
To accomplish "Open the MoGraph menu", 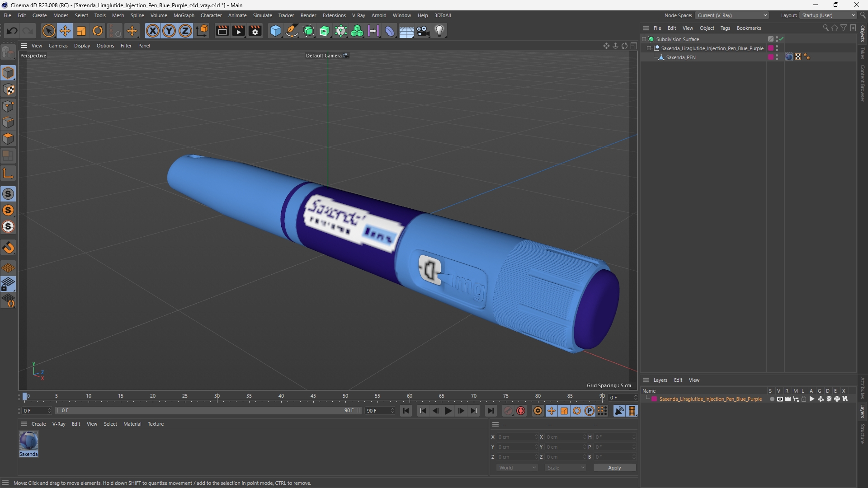I will click(x=184, y=15).
